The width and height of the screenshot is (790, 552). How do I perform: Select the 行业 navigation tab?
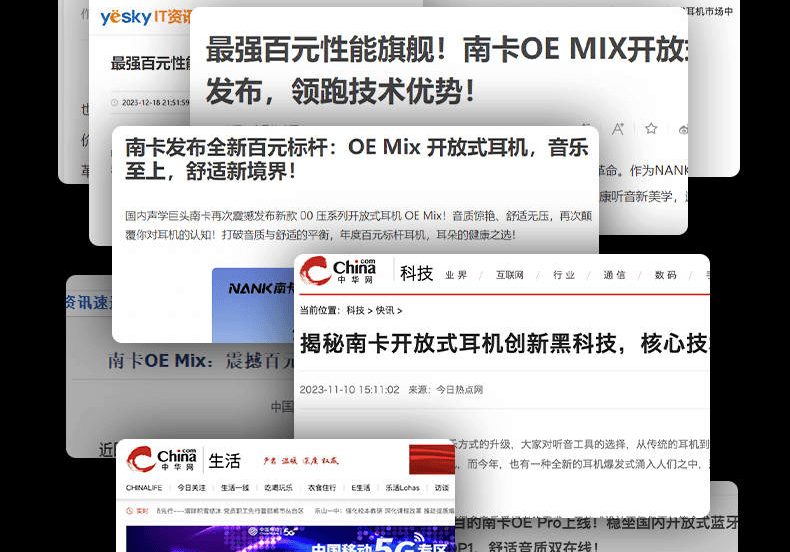563,275
